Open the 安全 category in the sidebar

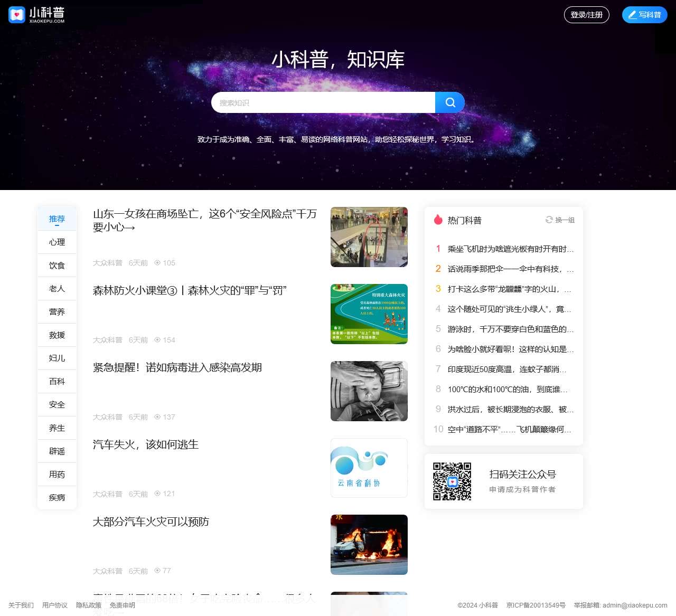[x=57, y=404]
